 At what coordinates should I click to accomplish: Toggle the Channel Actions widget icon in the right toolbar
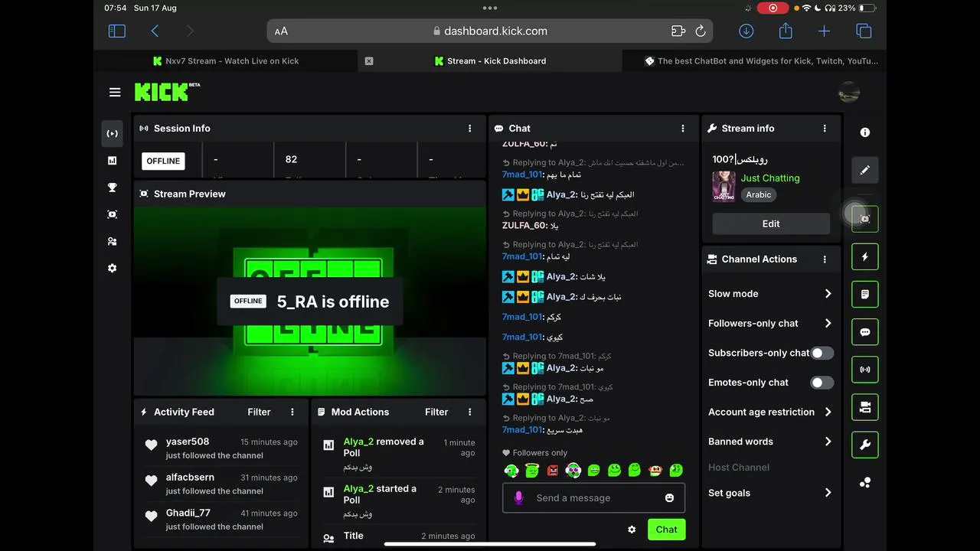pyautogui.click(x=865, y=407)
